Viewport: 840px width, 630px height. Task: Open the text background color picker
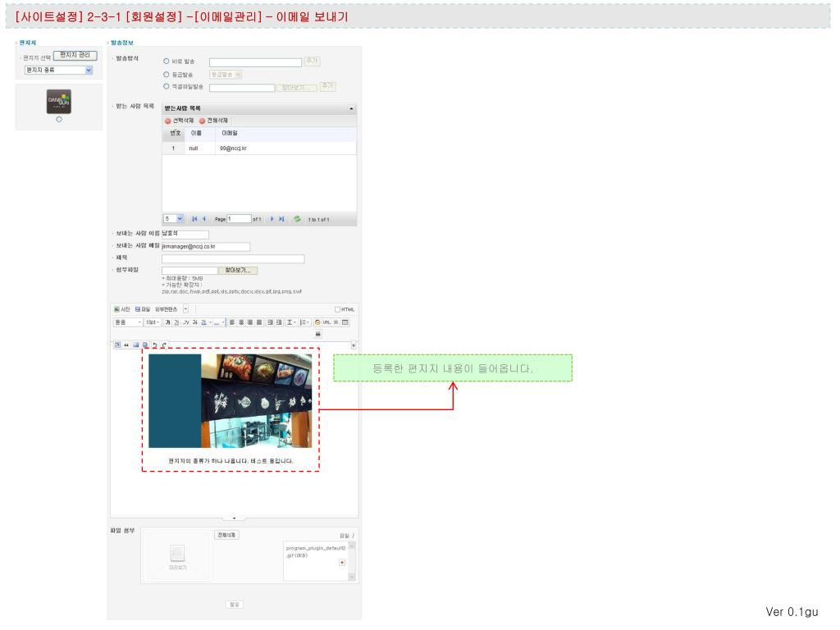coord(218,322)
